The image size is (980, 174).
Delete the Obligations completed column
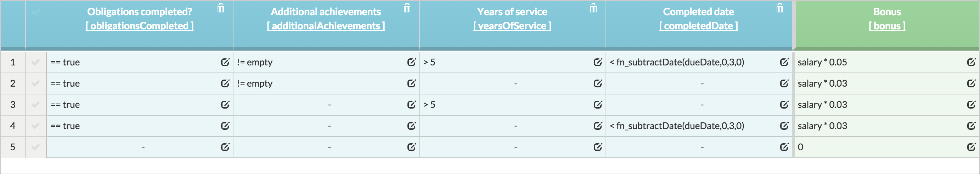click(221, 8)
